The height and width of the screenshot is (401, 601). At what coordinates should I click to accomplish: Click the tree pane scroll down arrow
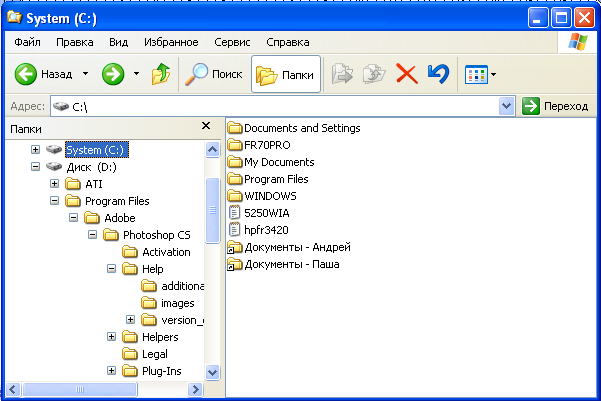pyautogui.click(x=212, y=372)
